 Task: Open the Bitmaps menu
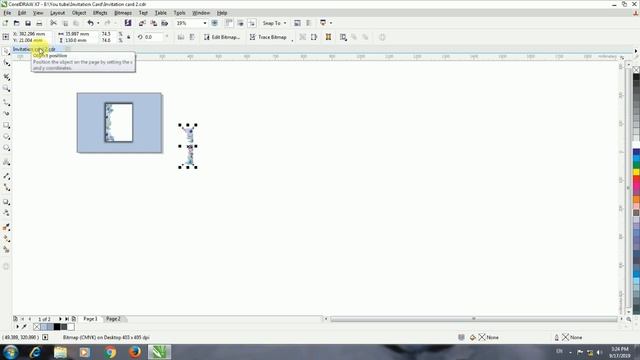(123, 13)
